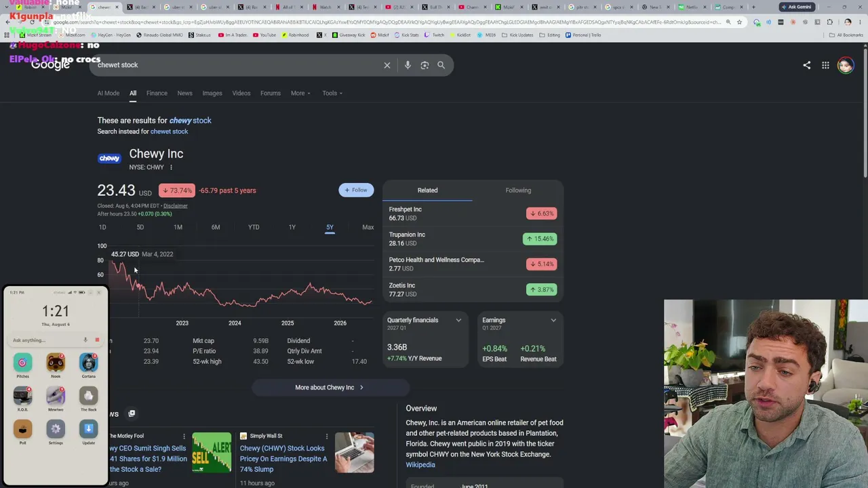Open the Disclaimer link

175,206
